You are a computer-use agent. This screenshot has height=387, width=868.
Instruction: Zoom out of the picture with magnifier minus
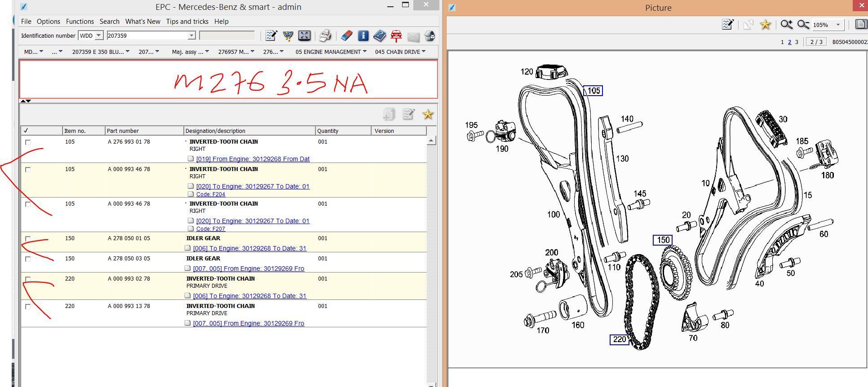(803, 25)
